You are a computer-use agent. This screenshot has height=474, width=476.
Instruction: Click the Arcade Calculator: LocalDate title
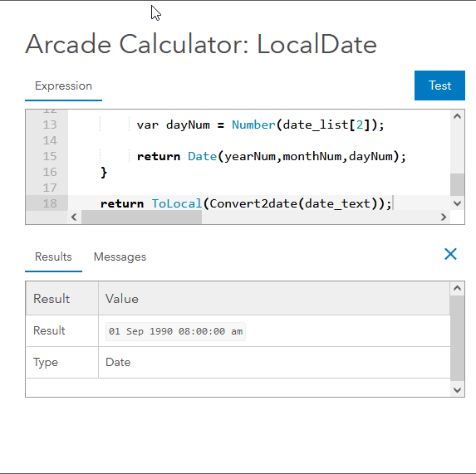[x=201, y=44]
